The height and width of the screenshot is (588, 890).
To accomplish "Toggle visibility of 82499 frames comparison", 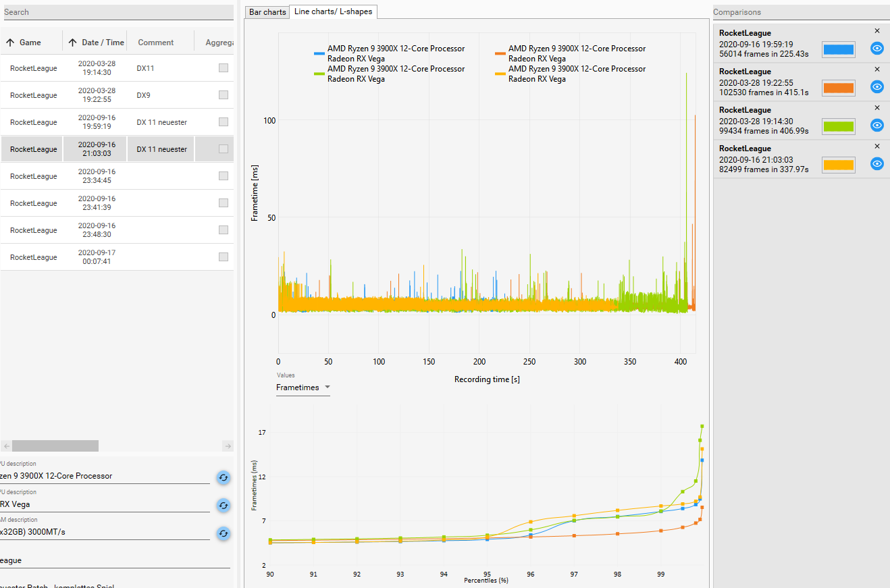I will click(x=876, y=164).
